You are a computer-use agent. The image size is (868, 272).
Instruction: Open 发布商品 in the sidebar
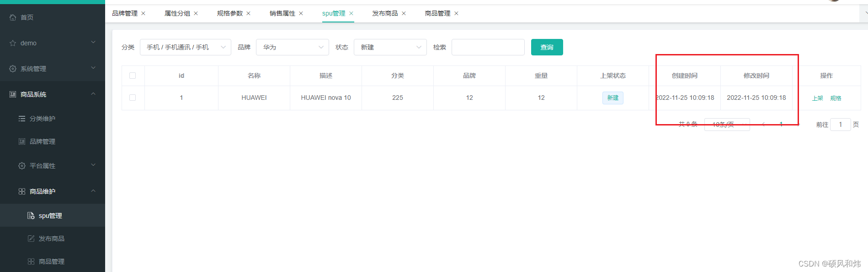[x=53, y=239]
